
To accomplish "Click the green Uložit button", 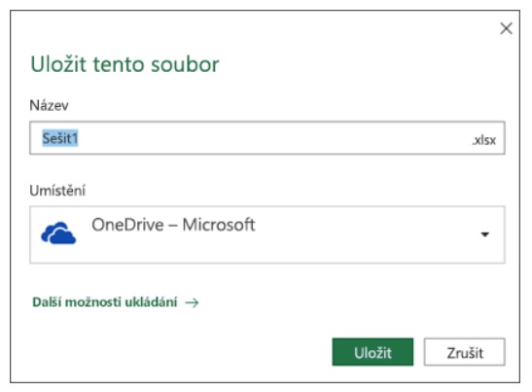I will (372, 352).
